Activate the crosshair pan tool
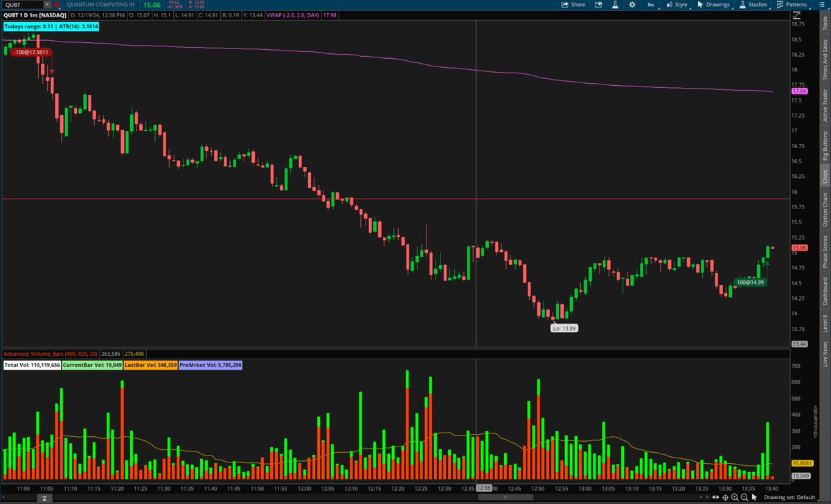Viewport: 831px width, 504px height. tap(726, 498)
